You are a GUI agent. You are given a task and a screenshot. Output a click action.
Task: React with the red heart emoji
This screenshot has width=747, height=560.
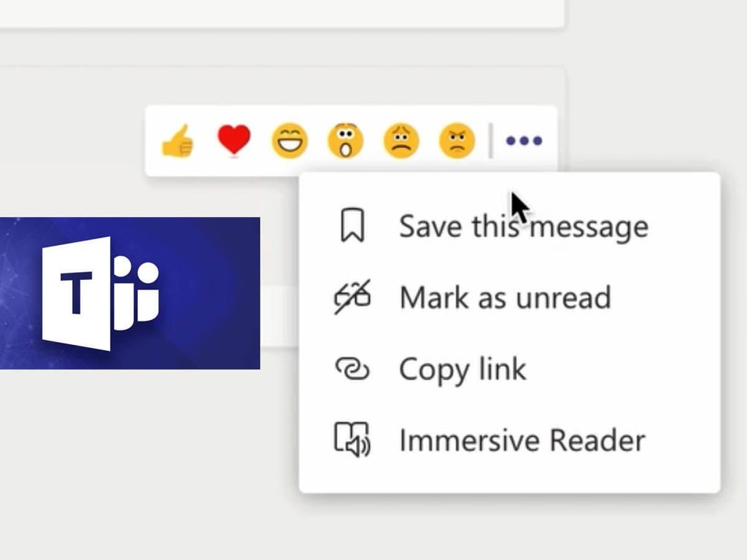pos(234,141)
